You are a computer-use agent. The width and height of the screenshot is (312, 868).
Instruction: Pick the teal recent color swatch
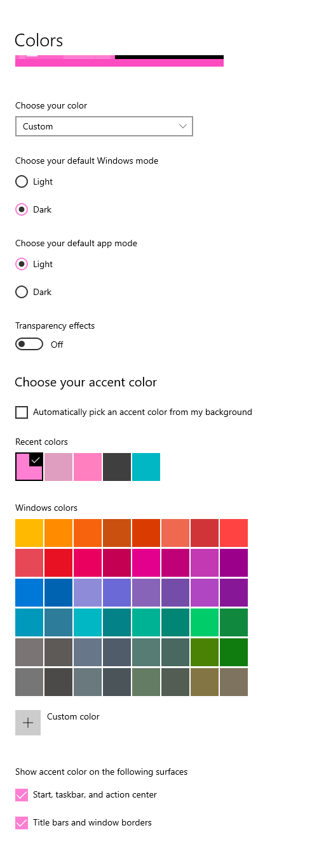point(146,467)
